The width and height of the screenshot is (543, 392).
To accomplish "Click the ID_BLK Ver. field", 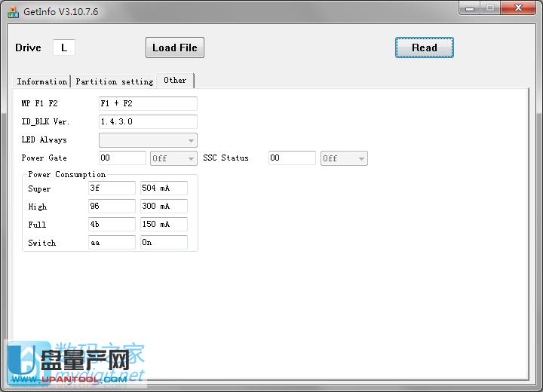I will click(148, 121).
